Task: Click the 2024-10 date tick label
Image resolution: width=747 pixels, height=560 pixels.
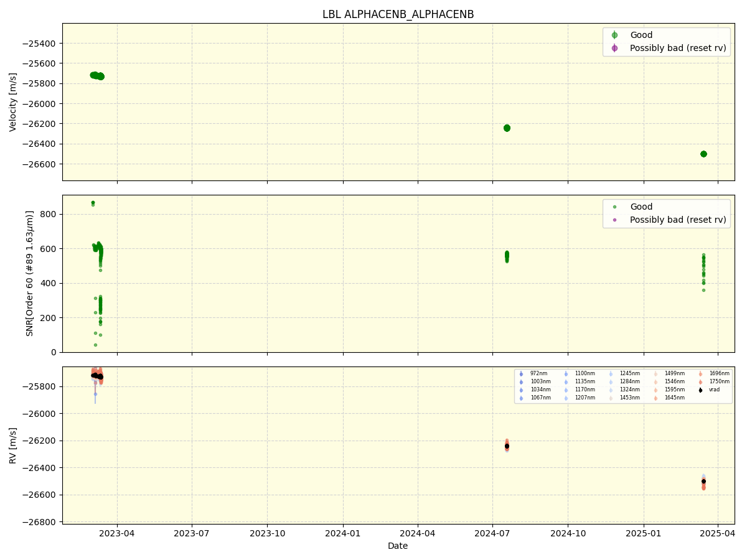Action: 568,534
